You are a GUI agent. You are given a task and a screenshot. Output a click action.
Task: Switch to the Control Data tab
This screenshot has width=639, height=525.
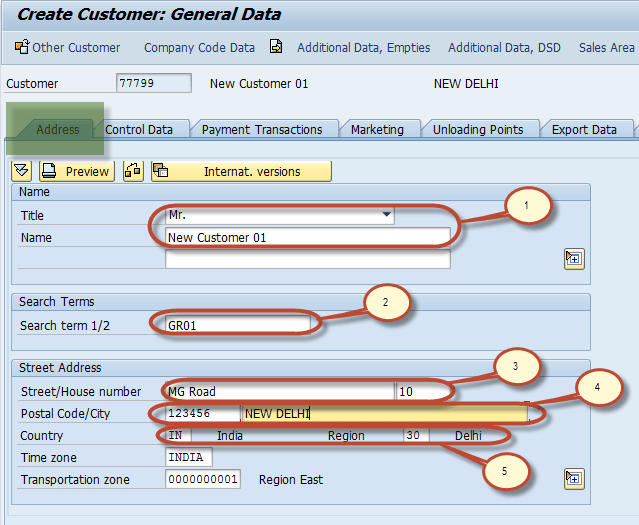point(139,129)
